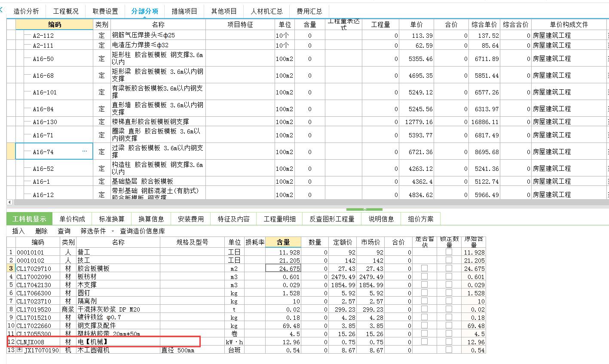Image resolution: width=609 pixels, height=364 pixels.
Task: Switch to the 造价分析 tab
Action: 26,11
